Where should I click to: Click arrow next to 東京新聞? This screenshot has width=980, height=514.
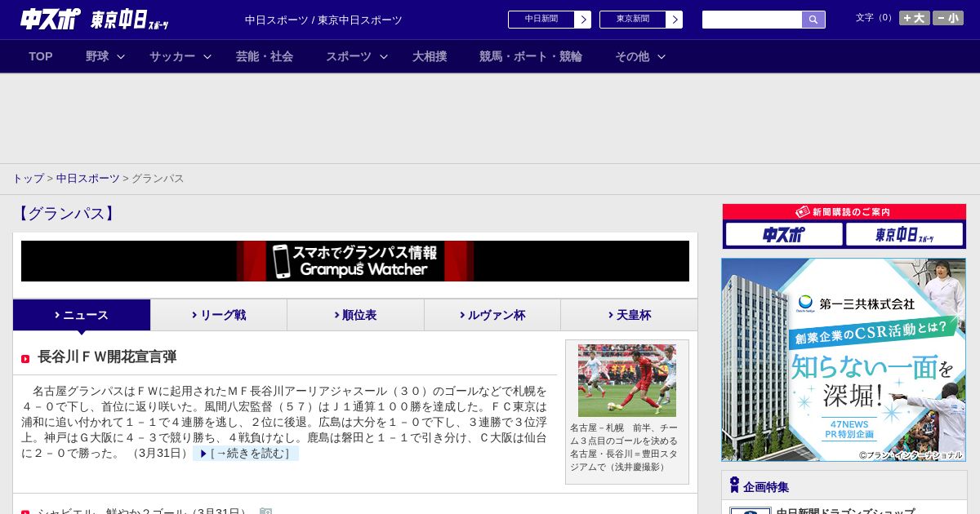(x=675, y=20)
